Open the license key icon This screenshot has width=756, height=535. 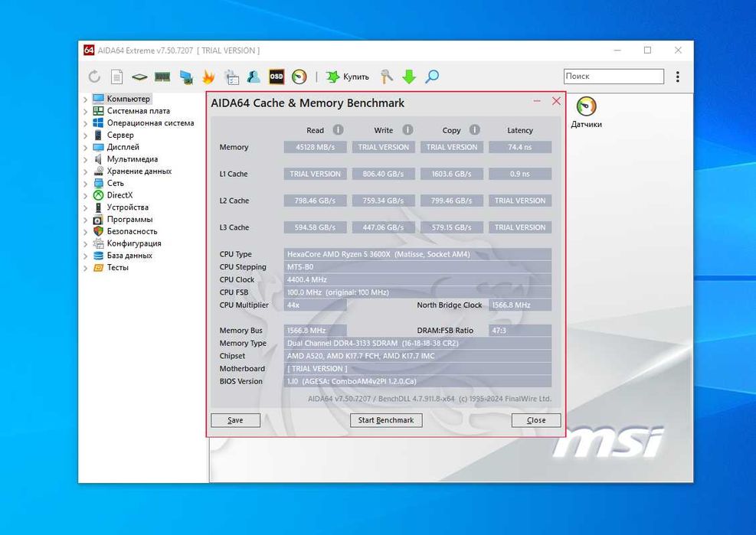coord(386,77)
